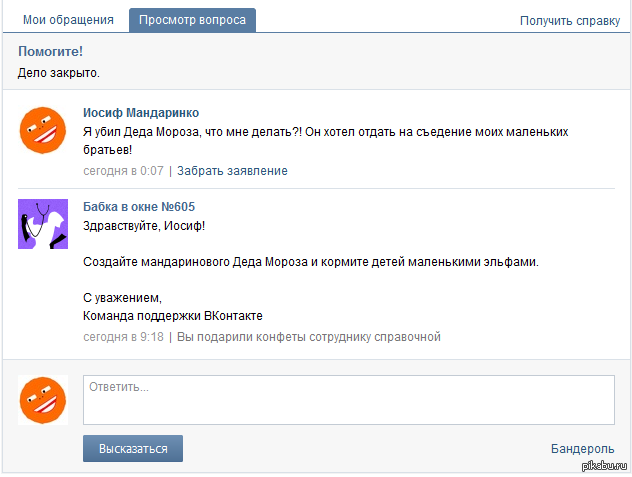Image resolution: width=632 pixels, height=477 pixels.
Task: Click the С уважением, line
Action: pos(122,298)
